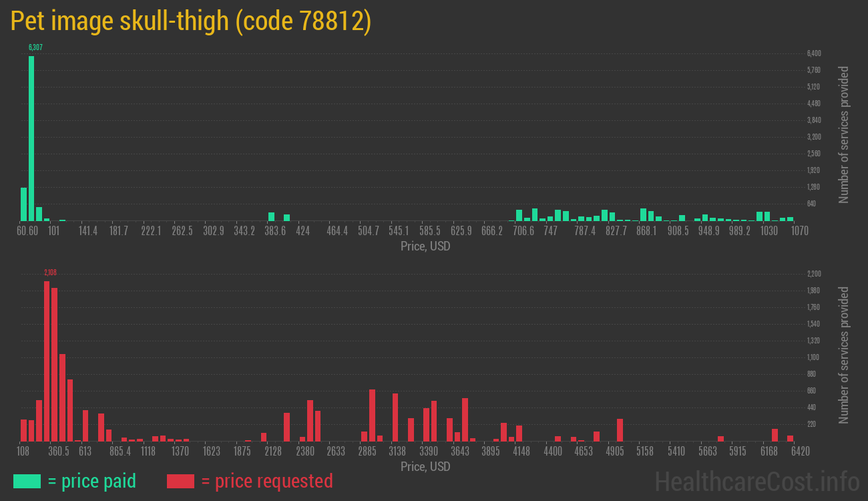Click the chart title with code 78812
Screen dimensions: 868x501
(x=191, y=22)
